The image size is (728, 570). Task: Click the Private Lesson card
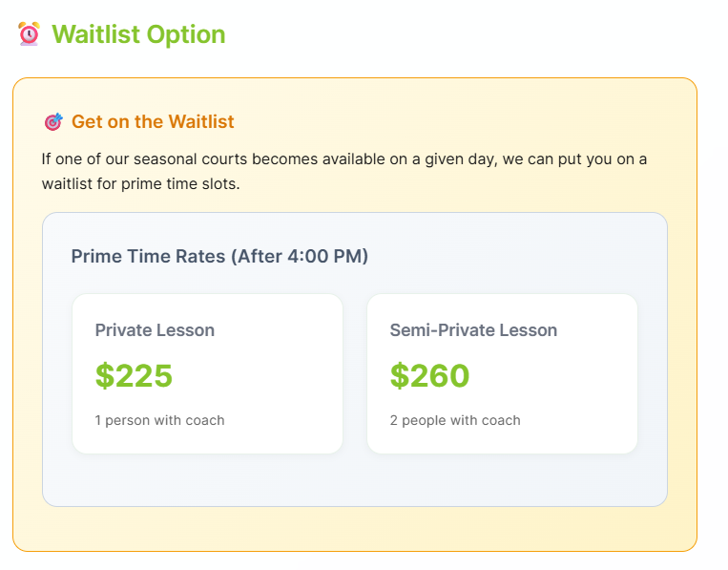(x=208, y=373)
